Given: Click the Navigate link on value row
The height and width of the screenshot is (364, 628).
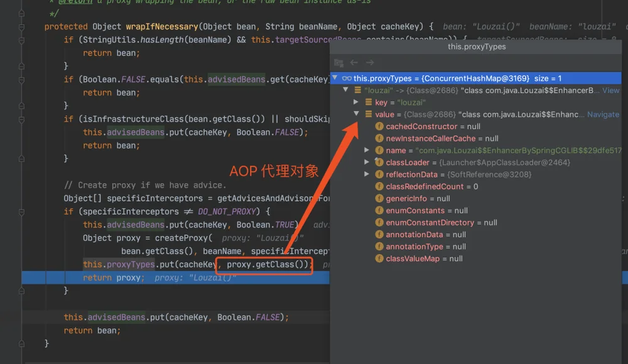Looking at the screenshot, I should 603,114.
